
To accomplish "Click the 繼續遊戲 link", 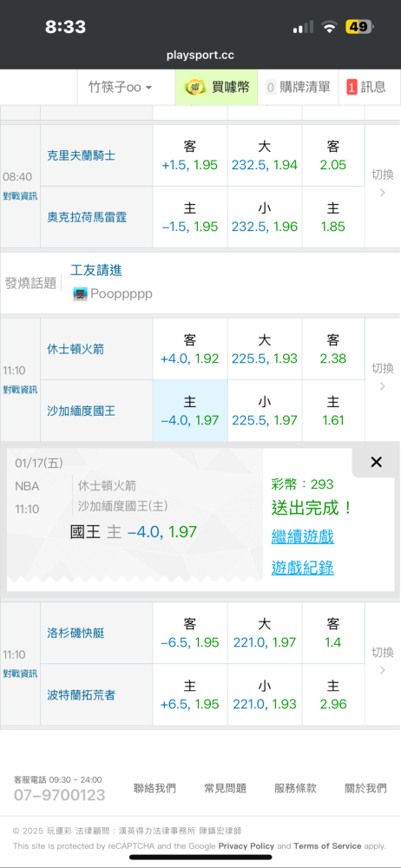I will point(302,536).
